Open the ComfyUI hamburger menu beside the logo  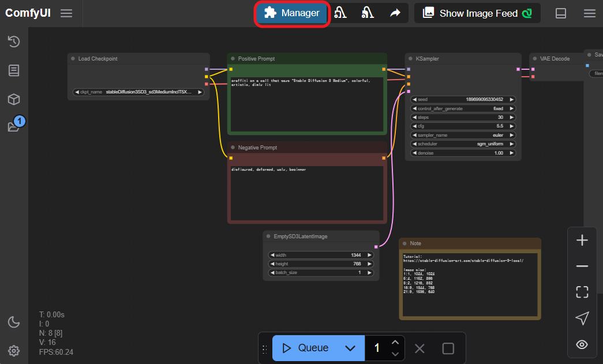[66, 13]
